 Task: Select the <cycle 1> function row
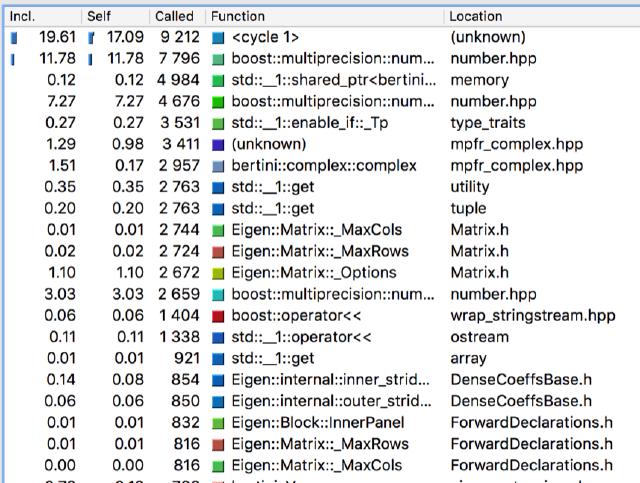[322, 38]
